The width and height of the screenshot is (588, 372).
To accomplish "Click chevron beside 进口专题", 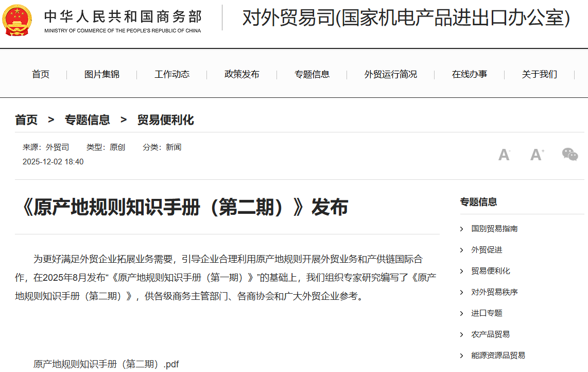I will click(462, 313).
